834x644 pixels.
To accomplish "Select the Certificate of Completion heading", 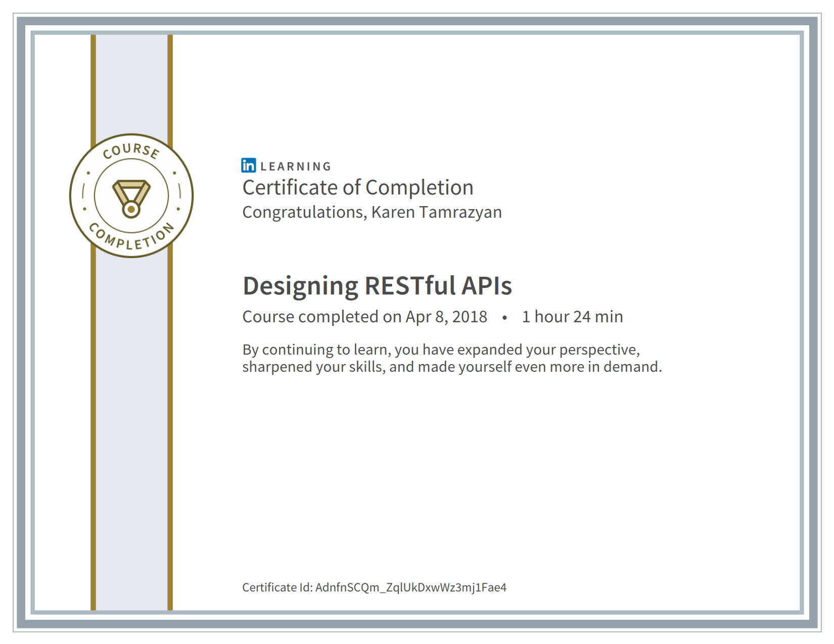I will pos(358,188).
